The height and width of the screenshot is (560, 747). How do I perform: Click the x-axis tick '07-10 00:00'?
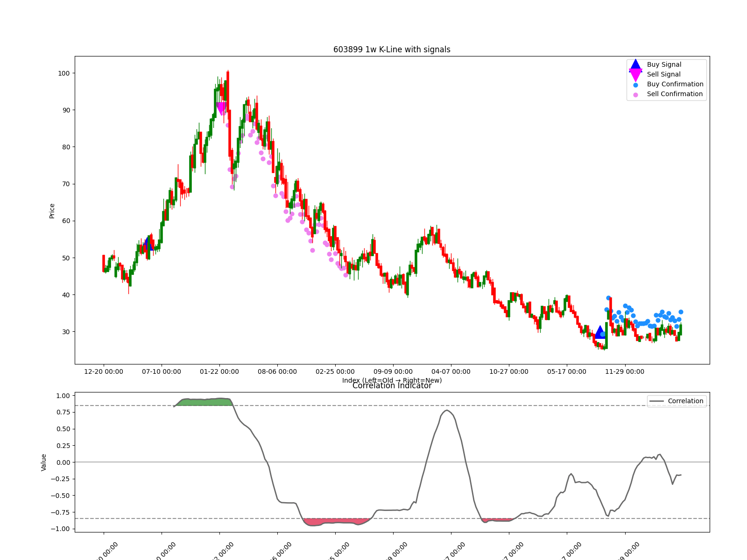[x=162, y=371]
